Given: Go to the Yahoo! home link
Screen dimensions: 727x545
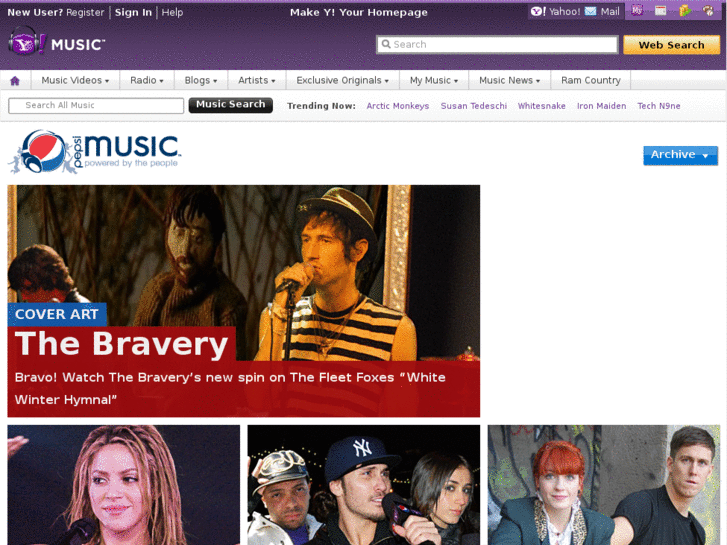Looking at the screenshot, I should click(x=555, y=12).
